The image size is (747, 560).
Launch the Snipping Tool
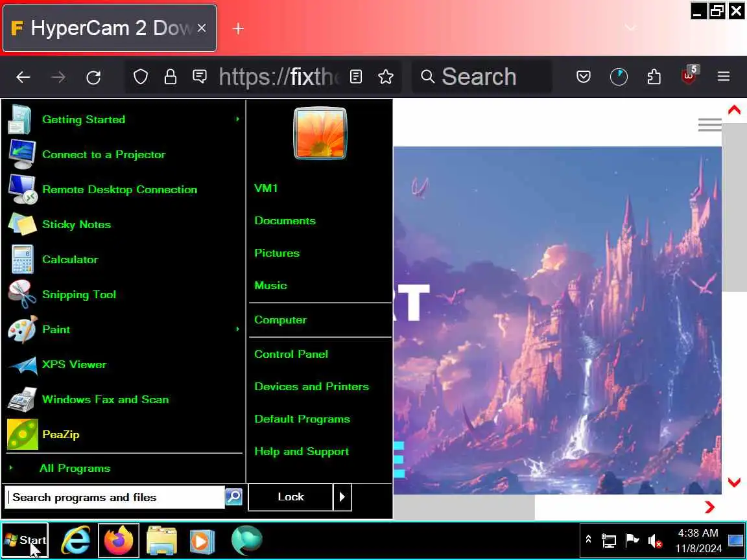(123, 294)
